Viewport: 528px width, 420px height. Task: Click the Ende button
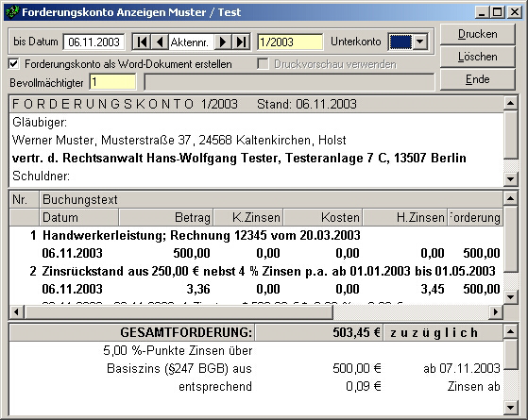click(x=478, y=79)
